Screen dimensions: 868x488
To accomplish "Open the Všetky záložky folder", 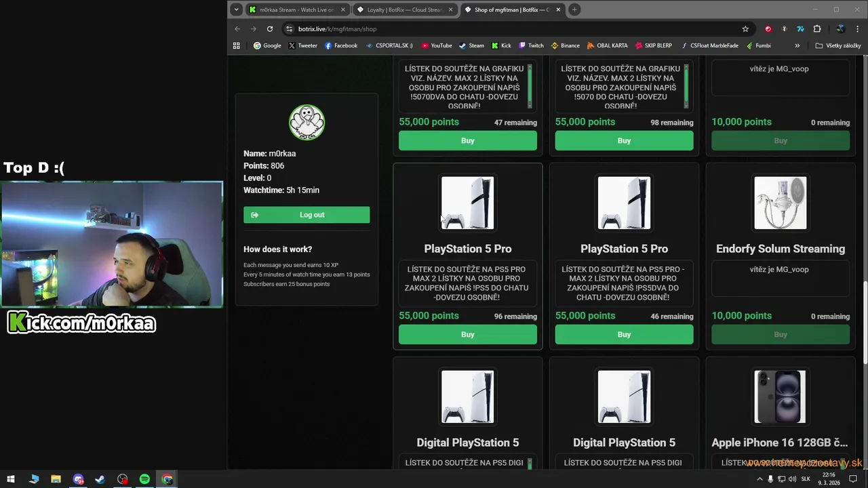I will pyautogui.click(x=838, y=45).
